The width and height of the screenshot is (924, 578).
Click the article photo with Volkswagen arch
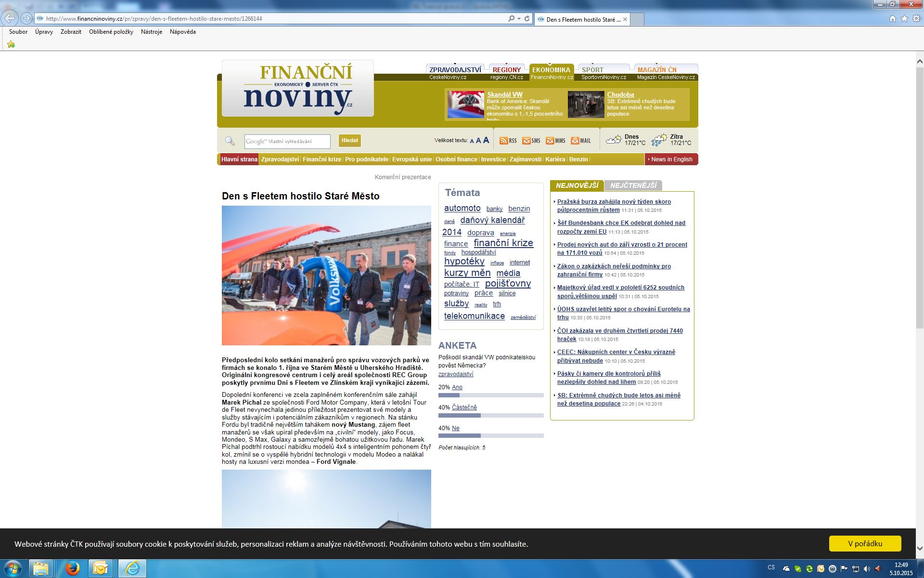326,276
